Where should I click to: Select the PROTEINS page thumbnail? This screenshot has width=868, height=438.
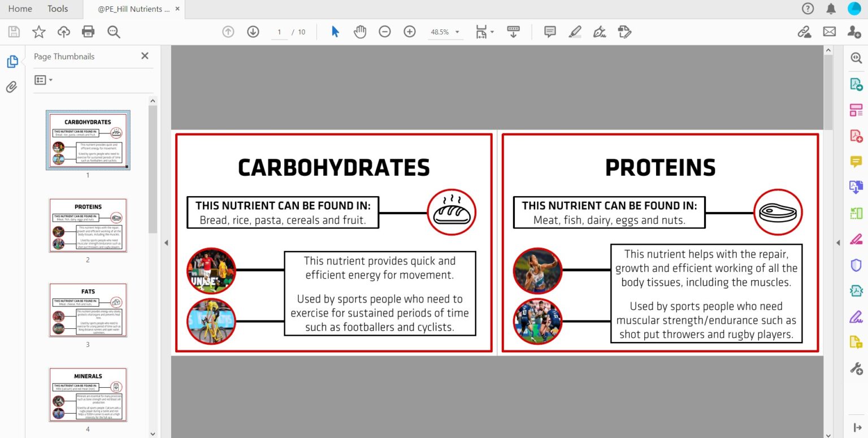[x=88, y=224]
